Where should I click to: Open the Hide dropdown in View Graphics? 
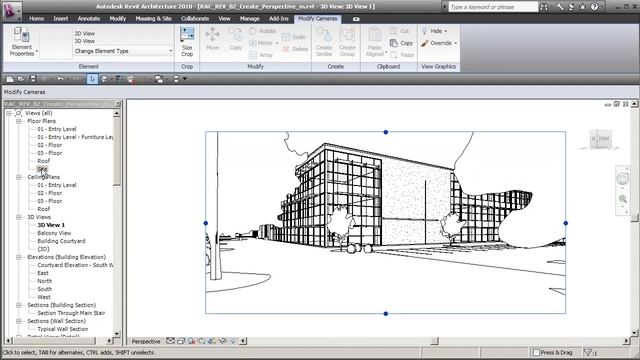435,31
